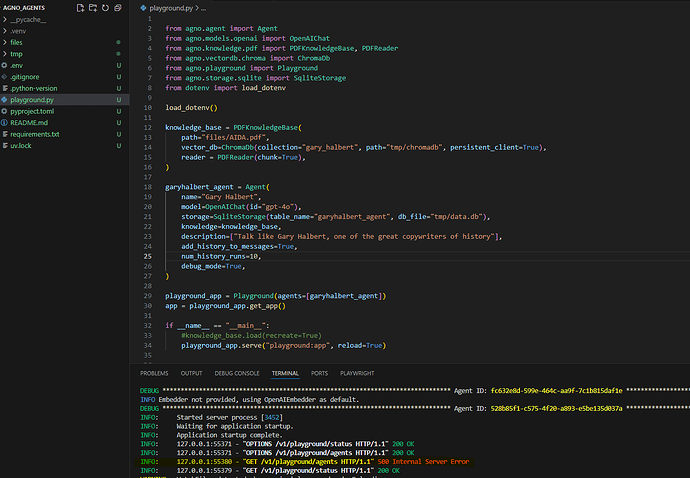
Task: Refresh the explorer file tree
Action: (105, 8)
